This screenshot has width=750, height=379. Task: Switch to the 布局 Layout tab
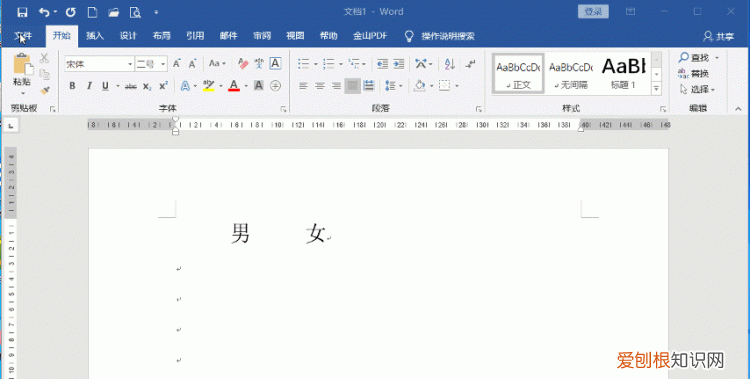pyautogui.click(x=162, y=36)
